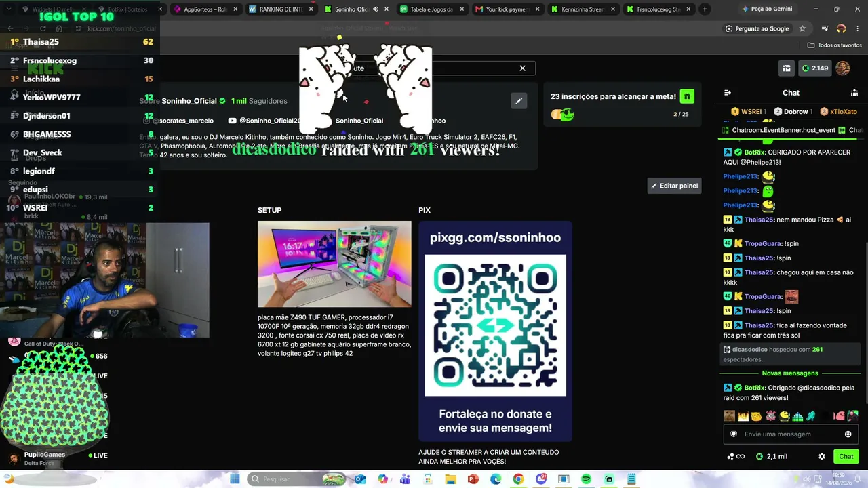
Task: Open Spotify from the taskbar
Action: point(586,479)
